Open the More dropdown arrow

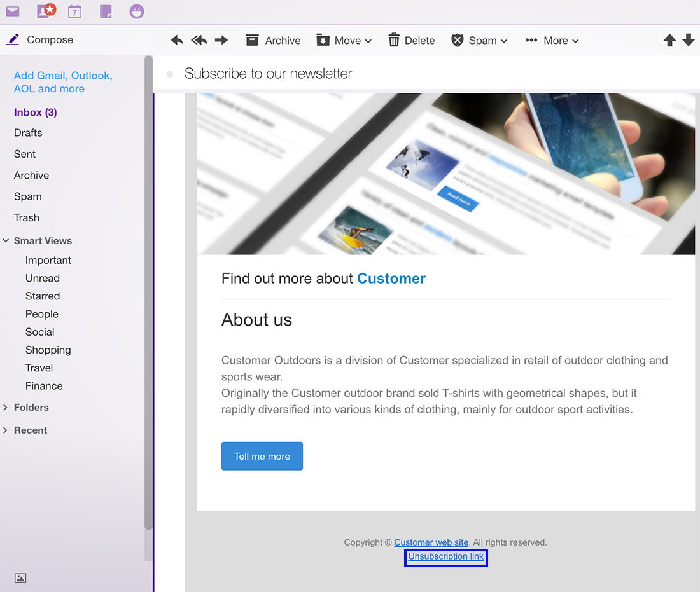pos(575,41)
